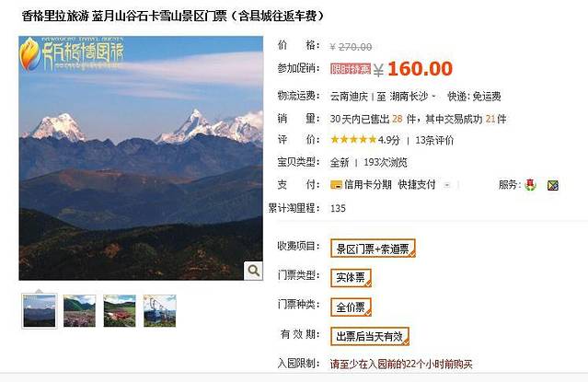Image resolution: width=588 pixels, height=382 pixels.
Task: Select the 全价票 ticket category option
Action: tap(351, 307)
